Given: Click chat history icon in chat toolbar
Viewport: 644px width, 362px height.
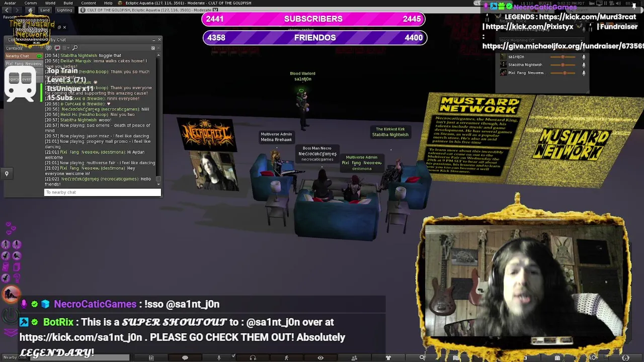Looking at the screenshot, I should click(x=49, y=48).
